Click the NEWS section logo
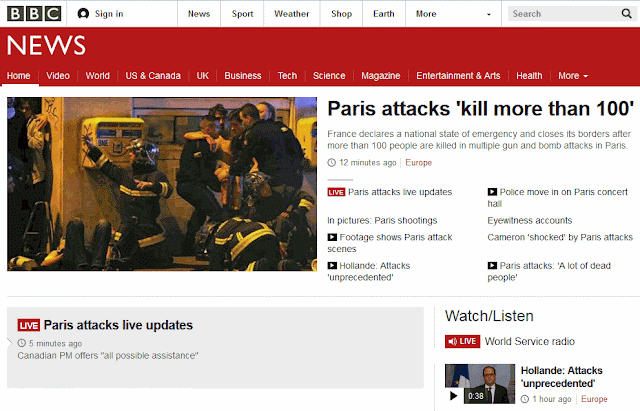Screen dimensions: 640x411 coord(46,45)
